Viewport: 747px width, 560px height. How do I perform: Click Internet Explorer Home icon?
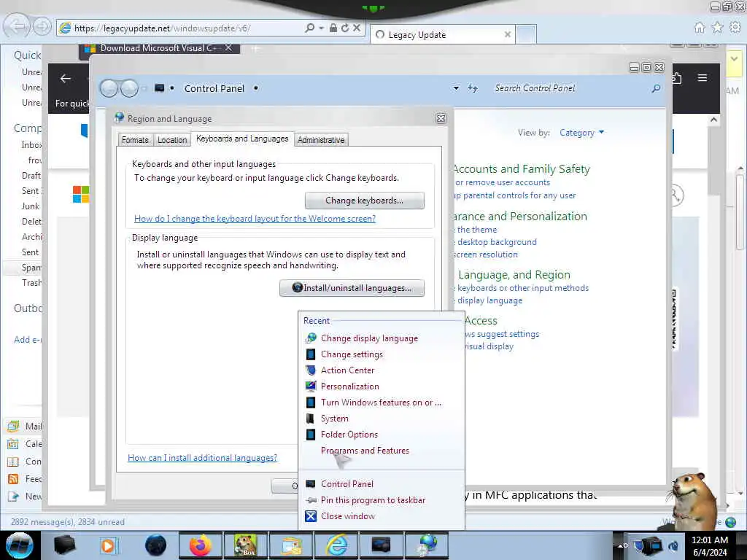[700, 28]
